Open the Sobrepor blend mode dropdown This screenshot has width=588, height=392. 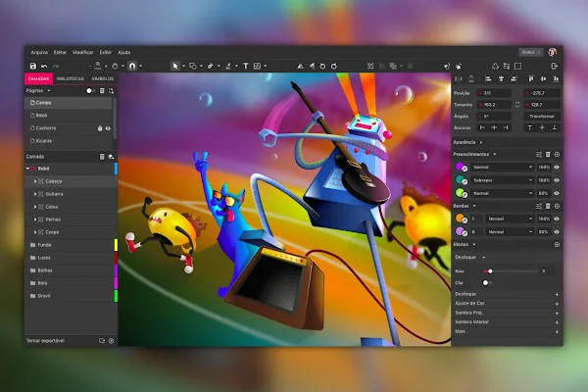[x=502, y=180]
